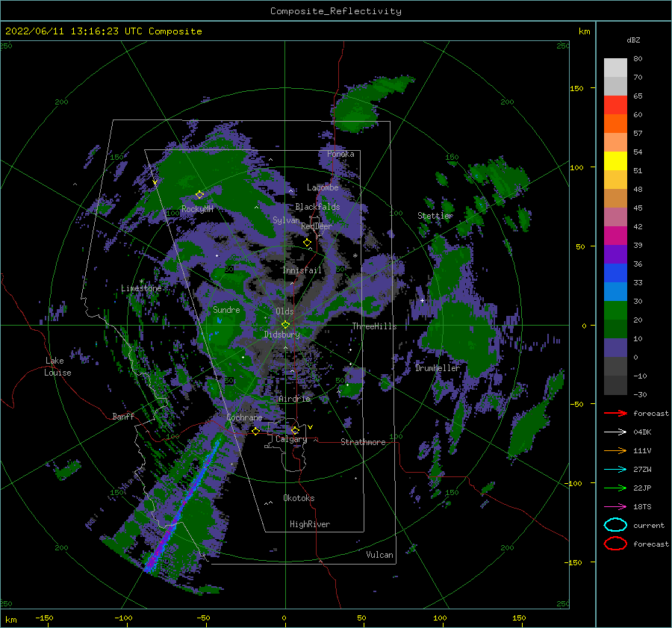Click the Olds city label

tap(284, 311)
